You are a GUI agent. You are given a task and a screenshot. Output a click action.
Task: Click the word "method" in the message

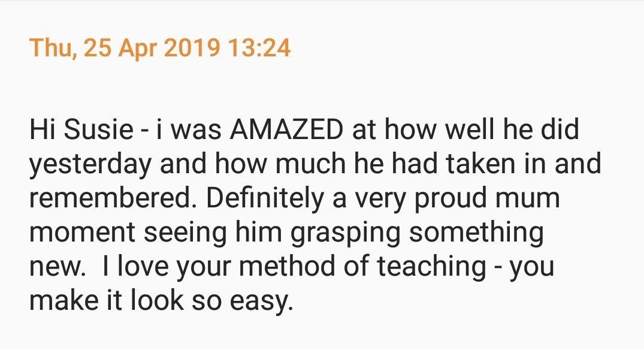click(x=287, y=266)
